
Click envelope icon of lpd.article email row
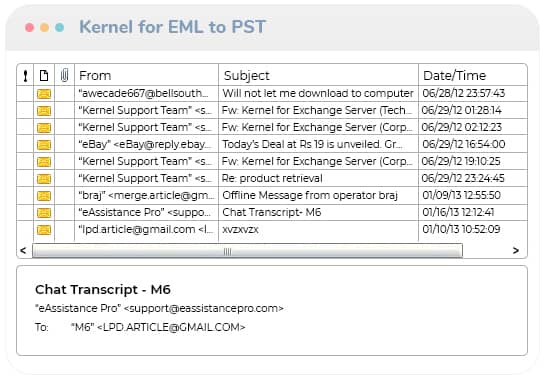[44, 230]
